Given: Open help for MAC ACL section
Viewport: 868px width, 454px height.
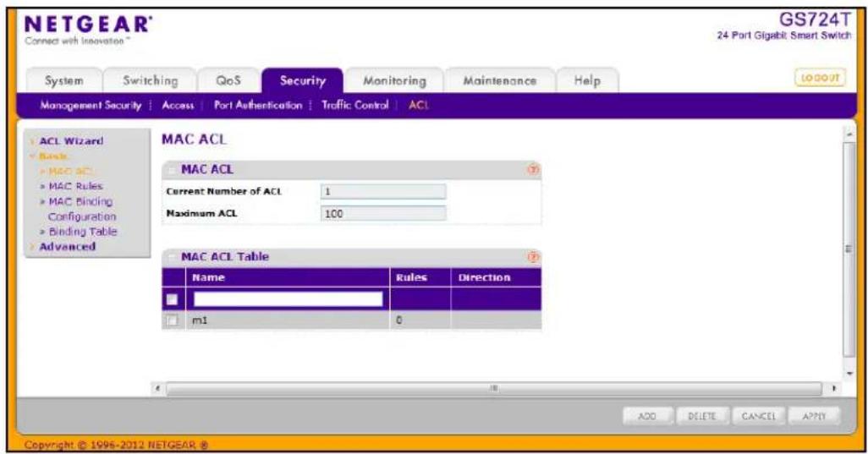Looking at the screenshot, I should [x=532, y=170].
